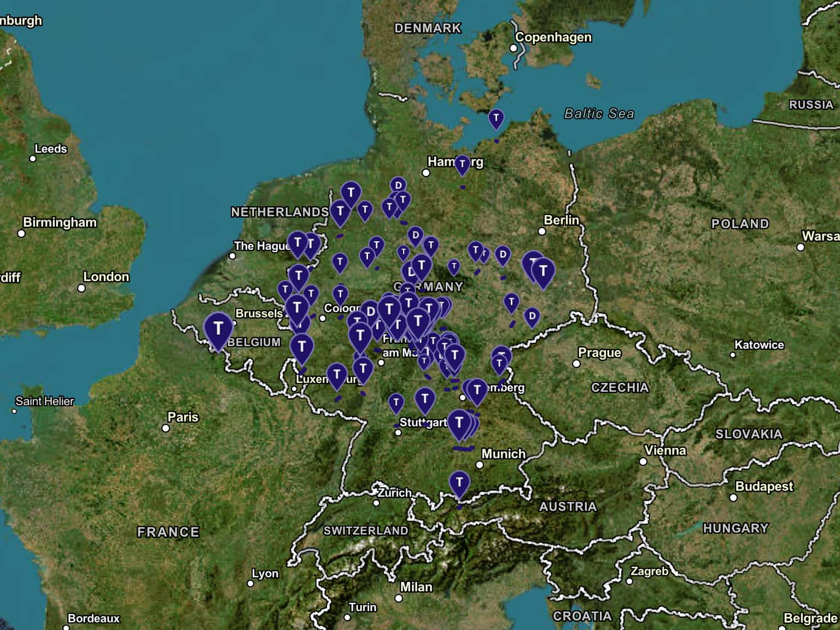Select the London city label
This screenshot has width=840, height=630.
(106, 277)
